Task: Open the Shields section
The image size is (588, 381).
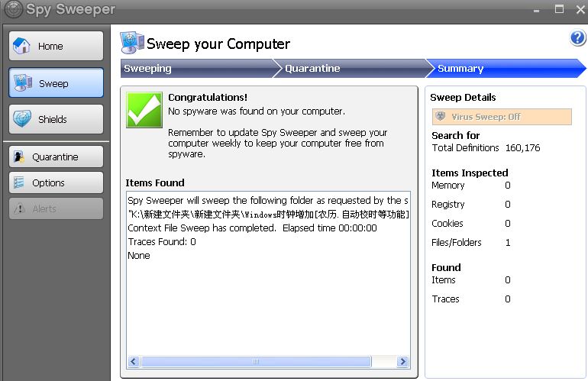Action: coord(56,119)
